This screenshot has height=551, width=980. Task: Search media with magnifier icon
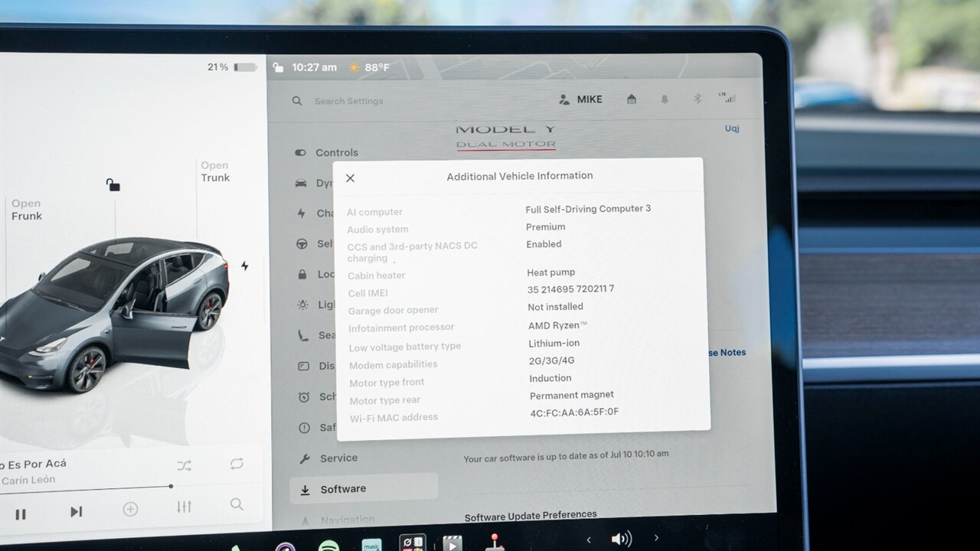(237, 504)
